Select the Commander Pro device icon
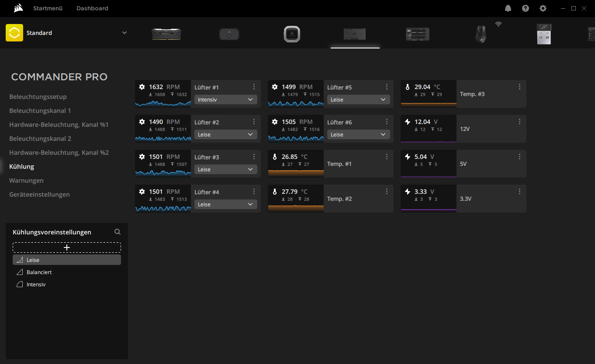Image resolution: width=595 pixels, height=364 pixels. [355, 34]
